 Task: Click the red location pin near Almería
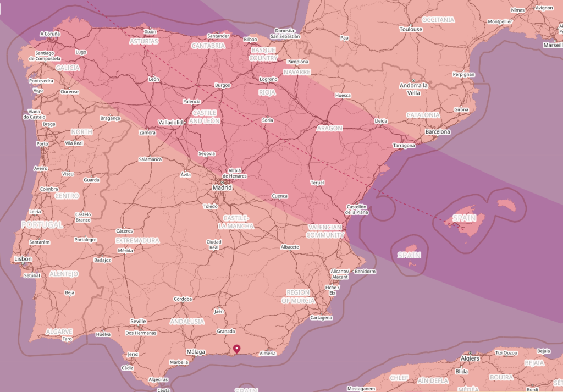[236, 349]
